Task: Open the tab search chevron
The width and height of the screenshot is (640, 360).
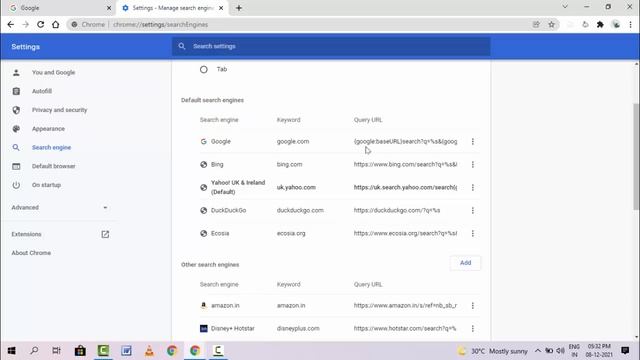Action: point(565,7)
